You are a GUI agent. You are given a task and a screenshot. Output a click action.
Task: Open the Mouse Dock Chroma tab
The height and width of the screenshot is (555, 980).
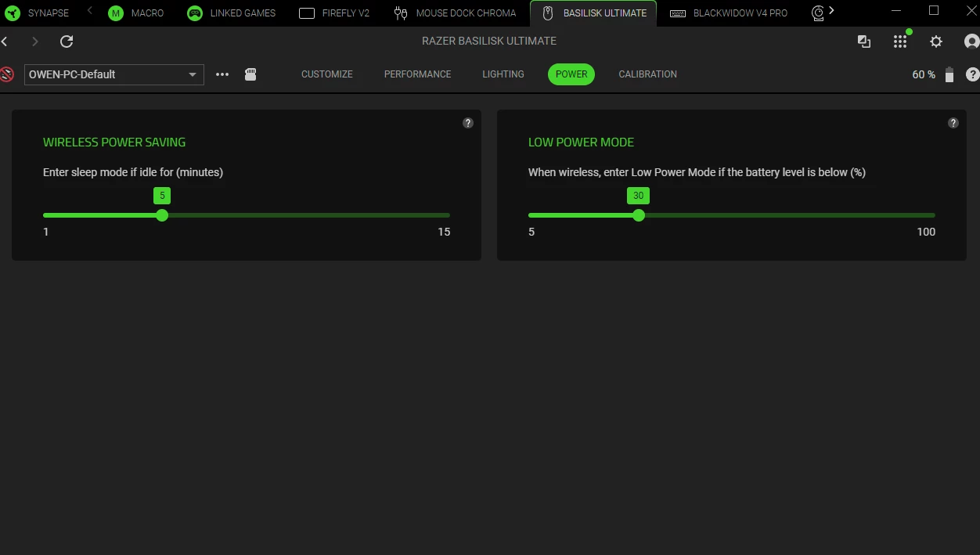pos(456,13)
